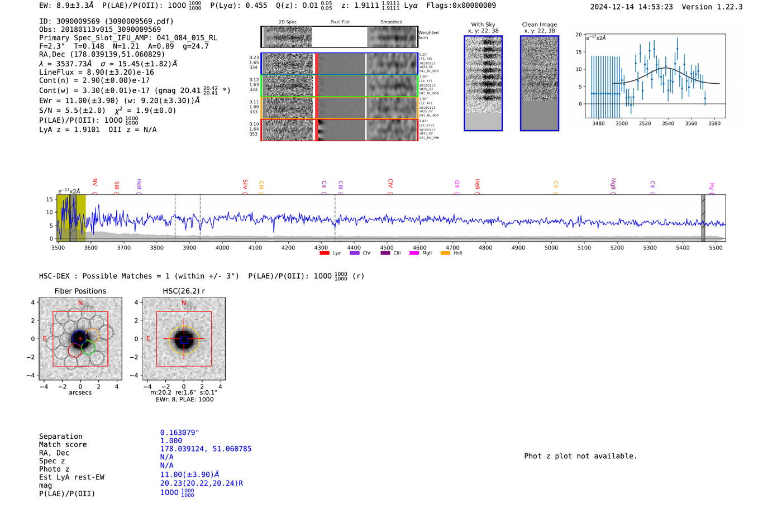This screenshot has height=532, width=782.
Task: Click the gray hatched band near 5460
Action: (703, 218)
